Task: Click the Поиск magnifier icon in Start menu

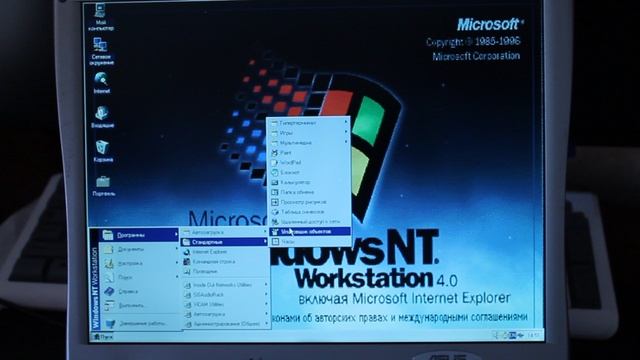Action: tap(109, 278)
